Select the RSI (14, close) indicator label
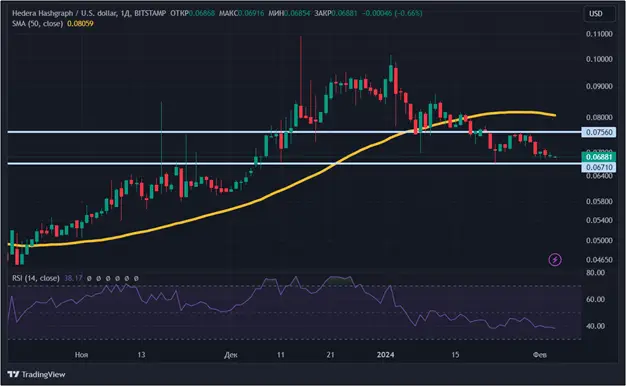The image size is (626, 386). tap(36, 278)
